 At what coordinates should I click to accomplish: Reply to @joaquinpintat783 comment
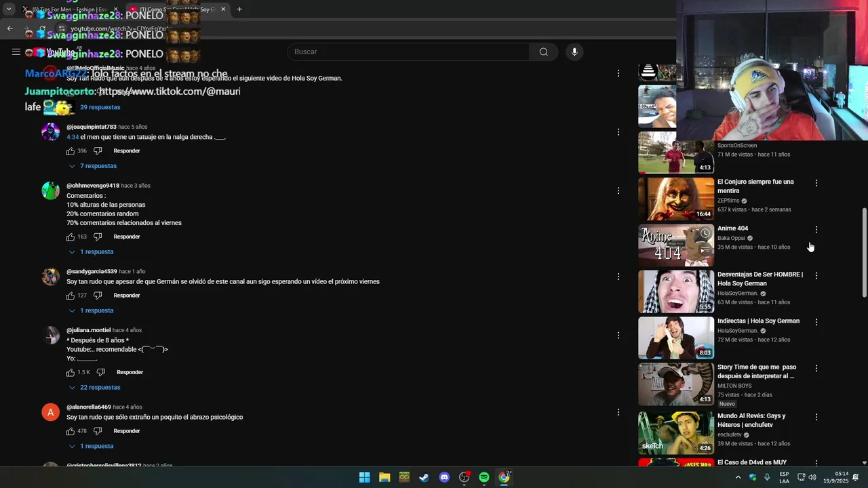tap(127, 151)
